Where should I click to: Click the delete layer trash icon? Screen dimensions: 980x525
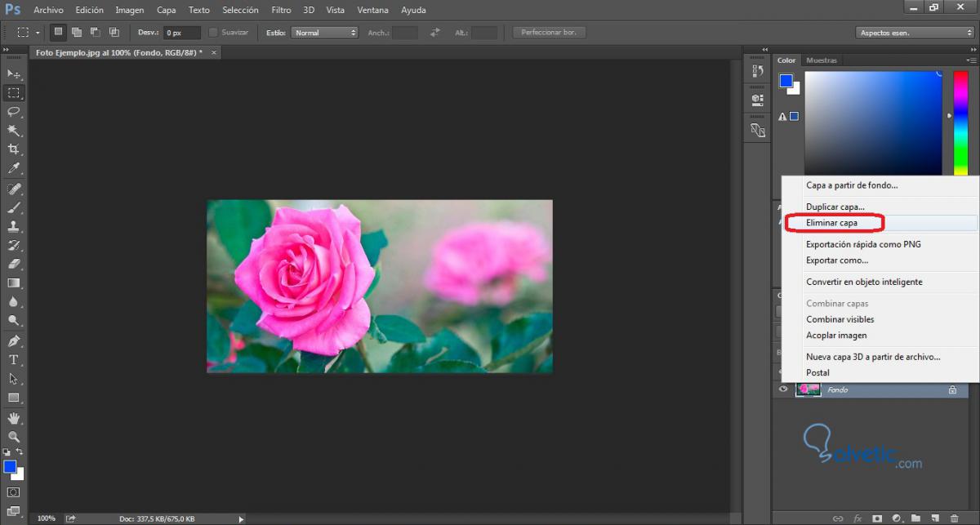coord(954,518)
